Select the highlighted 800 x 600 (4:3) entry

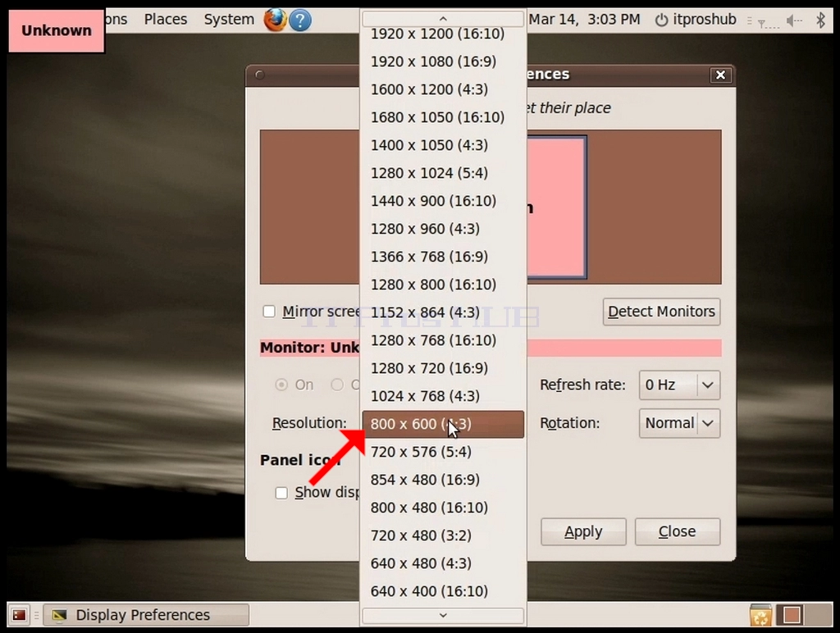coord(443,424)
